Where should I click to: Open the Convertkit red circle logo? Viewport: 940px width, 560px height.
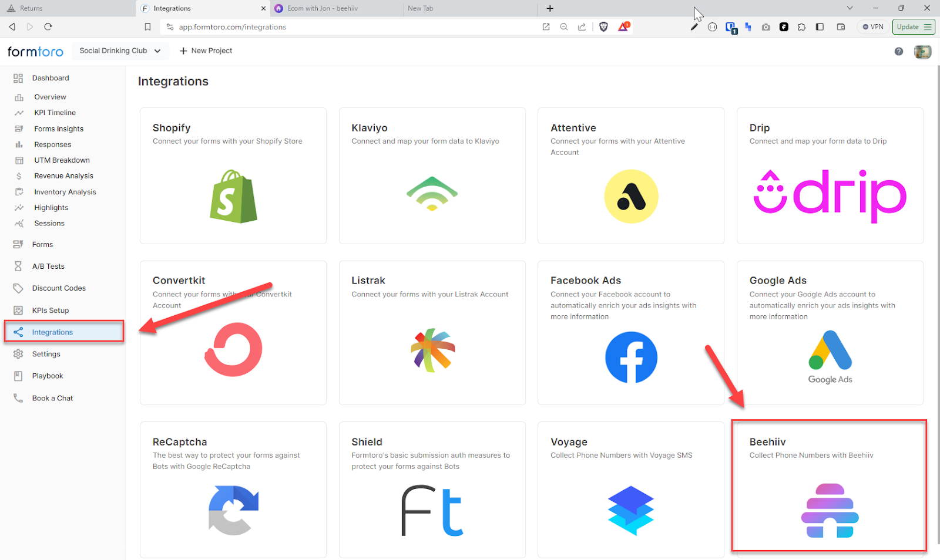click(x=233, y=349)
